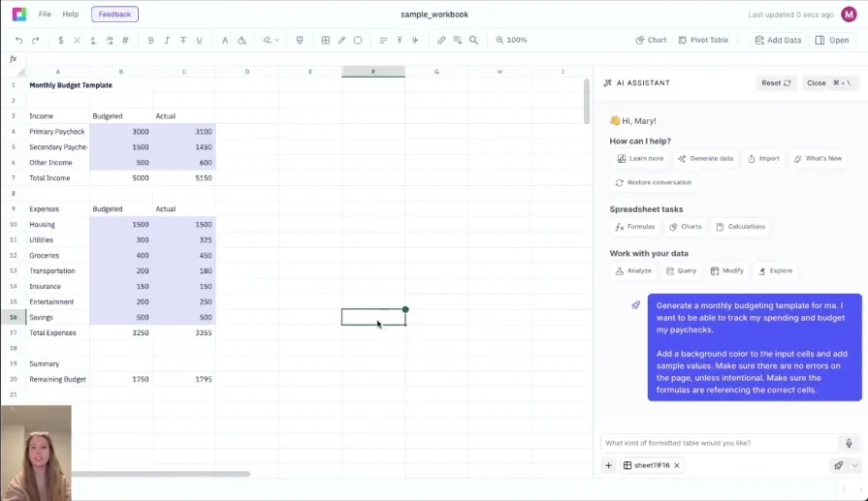Click the vertical align icon

400,41
